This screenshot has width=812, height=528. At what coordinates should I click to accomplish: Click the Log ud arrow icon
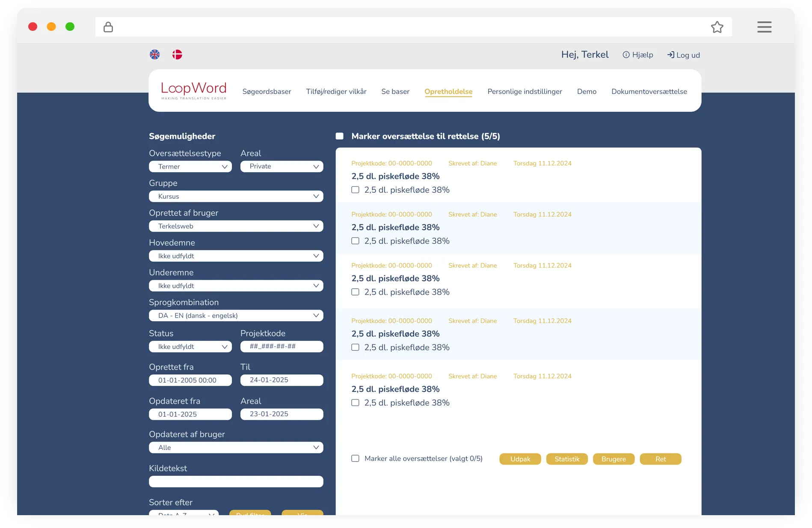click(670, 55)
